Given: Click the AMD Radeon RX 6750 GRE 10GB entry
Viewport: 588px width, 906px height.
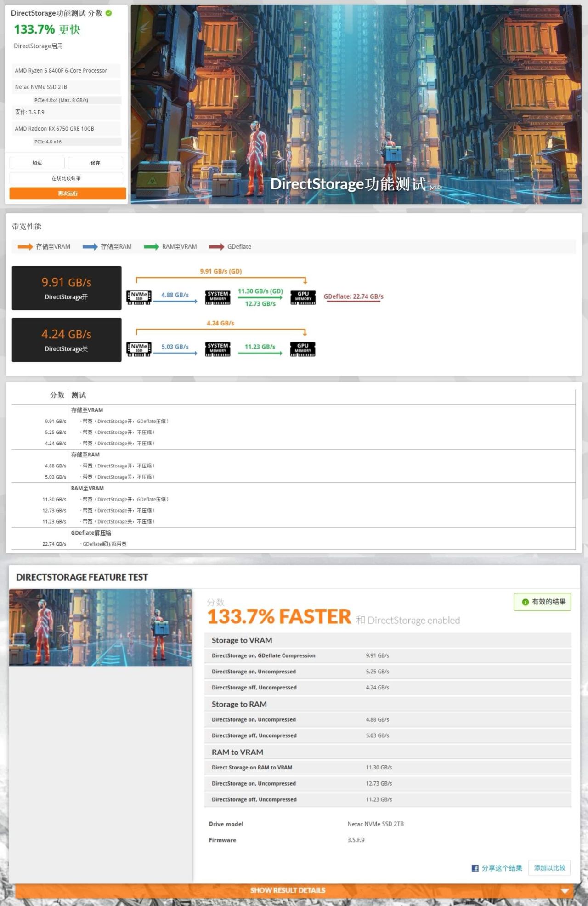Looking at the screenshot, I should pos(67,129).
